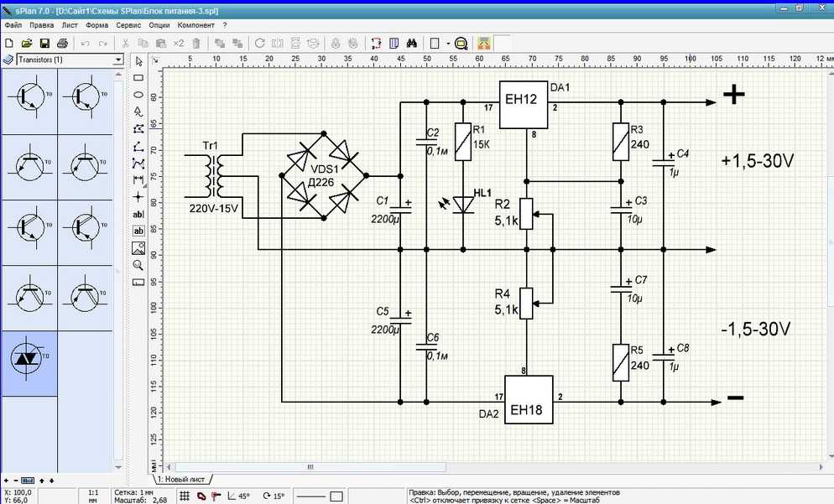Open the Transistors library dropdown
This screenshot has height=504, width=834.
pyautogui.click(x=117, y=60)
